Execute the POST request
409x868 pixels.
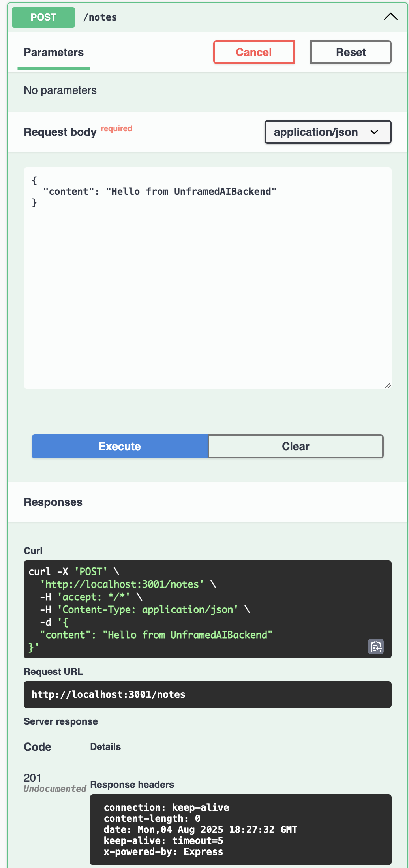click(120, 446)
